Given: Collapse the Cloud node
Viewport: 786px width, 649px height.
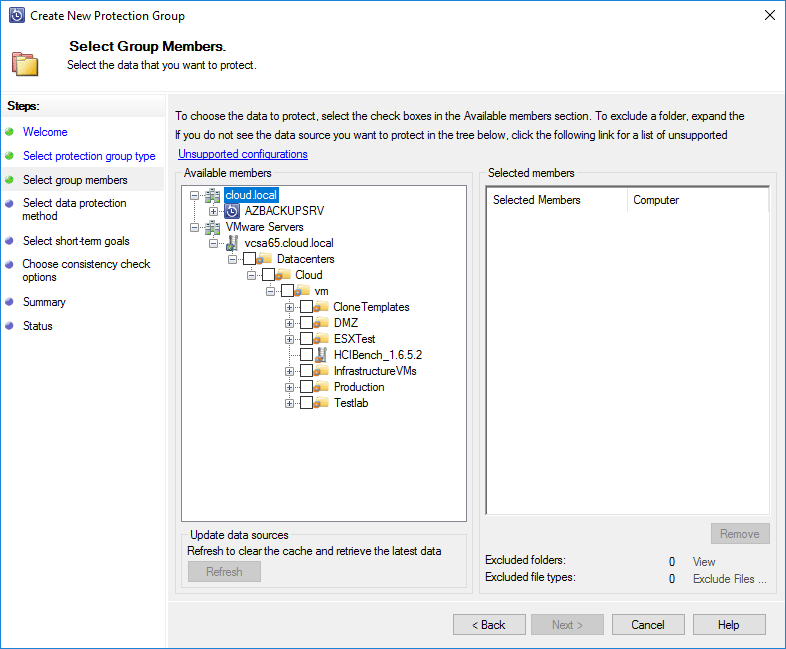Looking at the screenshot, I should click(252, 276).
